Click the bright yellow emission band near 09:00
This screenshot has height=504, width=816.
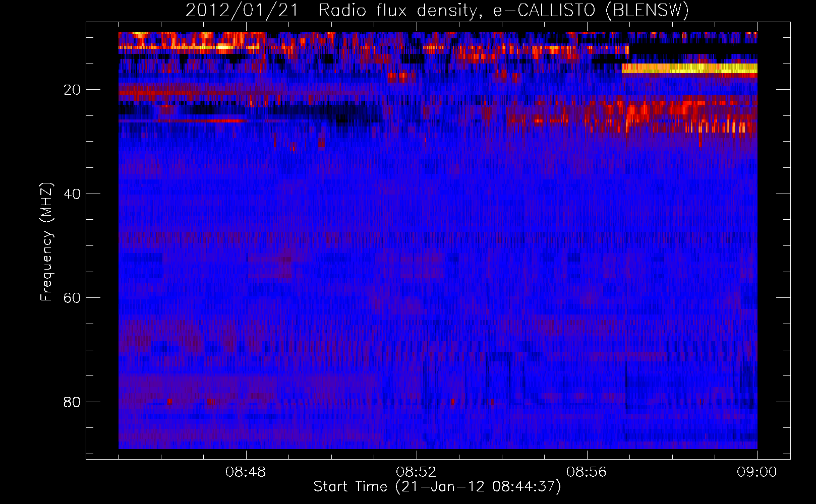689,69
